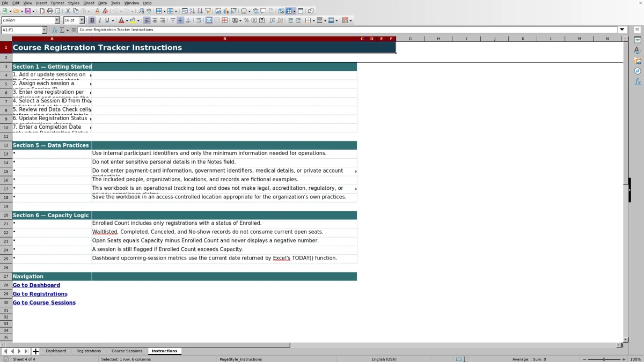The width and height of the screenshot is (644, 362).
Task: Open the sidebar Gallery panel icon
Action: click(x=638, y=61)
